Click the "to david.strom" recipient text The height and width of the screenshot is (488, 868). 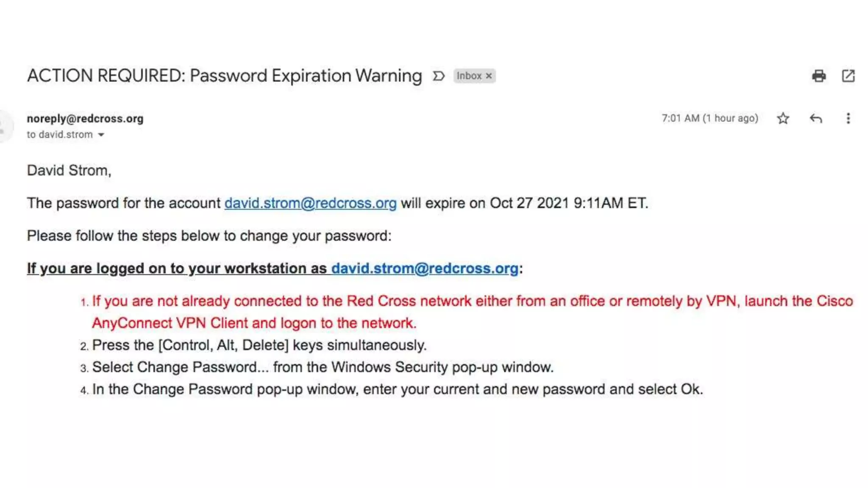(x=60, y=135)
